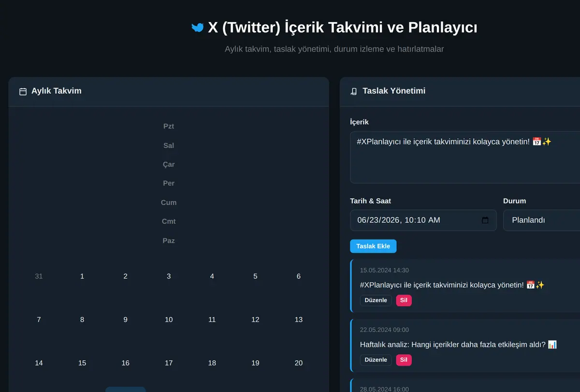Image resolution: width=580 pixels, height=392 pixels.
Task: Click the Paz weekday header
Action: tap(169, 241)
